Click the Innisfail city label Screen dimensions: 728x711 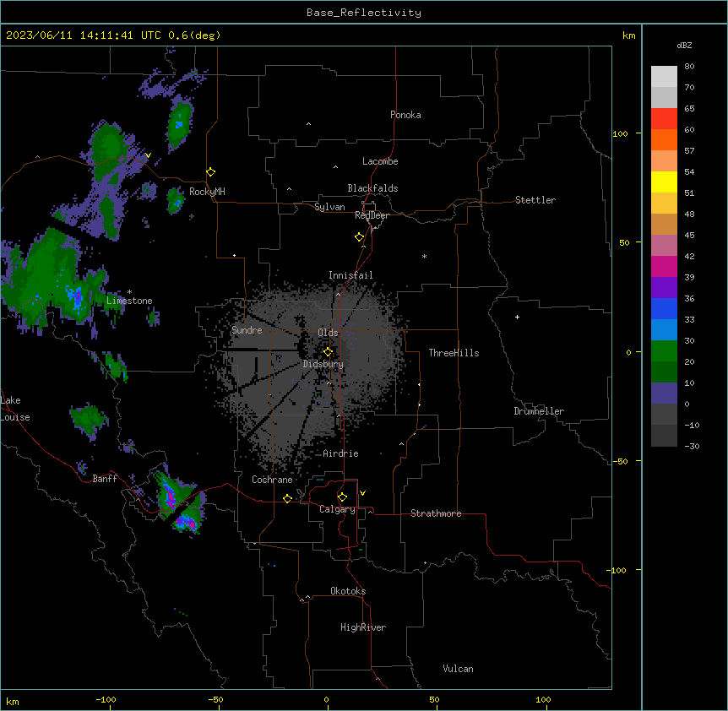[350, 275]
